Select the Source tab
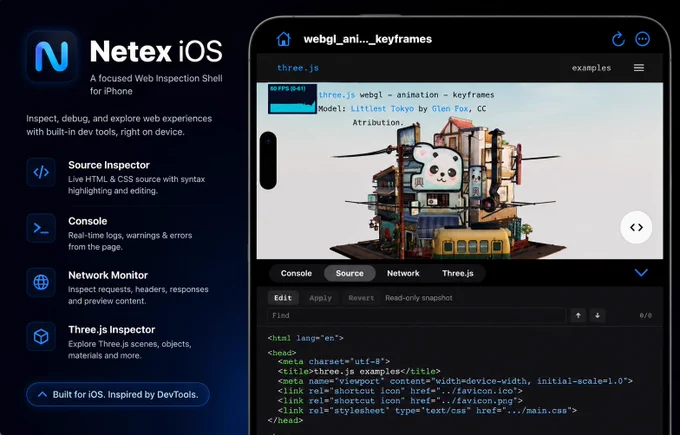Image resolution: width=680 pixels, height=435 pixels. pyautogui.click(x=350, y=273)
